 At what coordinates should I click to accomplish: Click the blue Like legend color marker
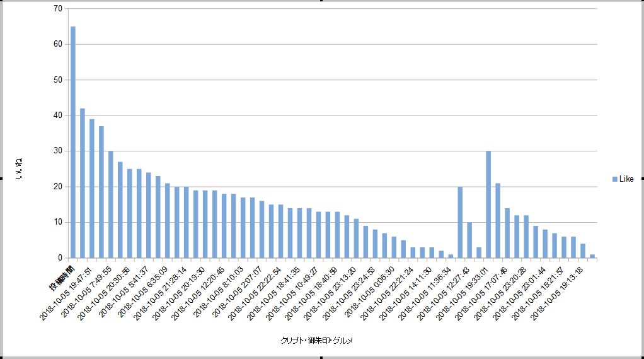point(615,179)
